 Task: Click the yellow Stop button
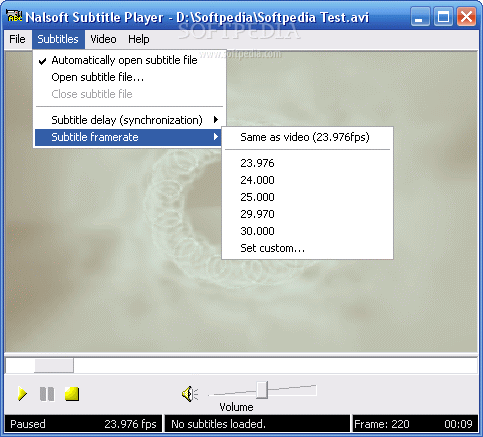click(72, 394)
